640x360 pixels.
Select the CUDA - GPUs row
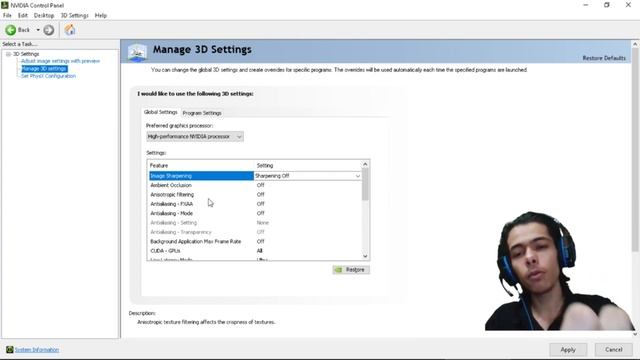click(x=255, y=251)
